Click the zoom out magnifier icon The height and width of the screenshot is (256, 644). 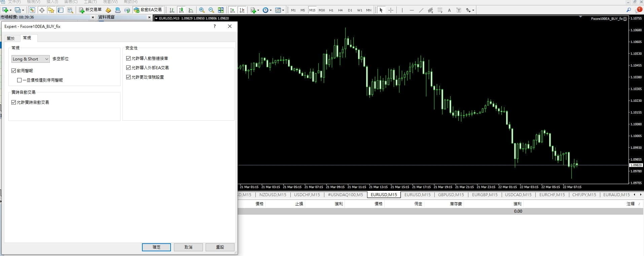211,10
